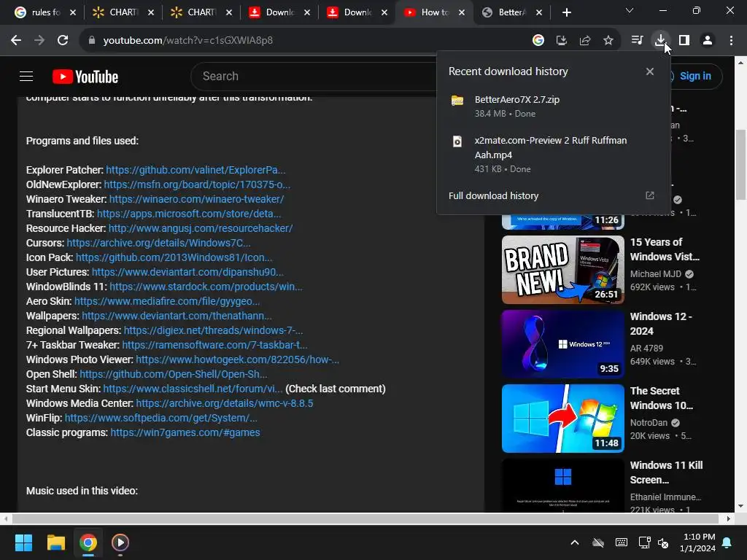The height and width of the screenshot is (560, 747).
Task: Open the Regional Wallpapers digiex link
Action: [x=214, y=330]
